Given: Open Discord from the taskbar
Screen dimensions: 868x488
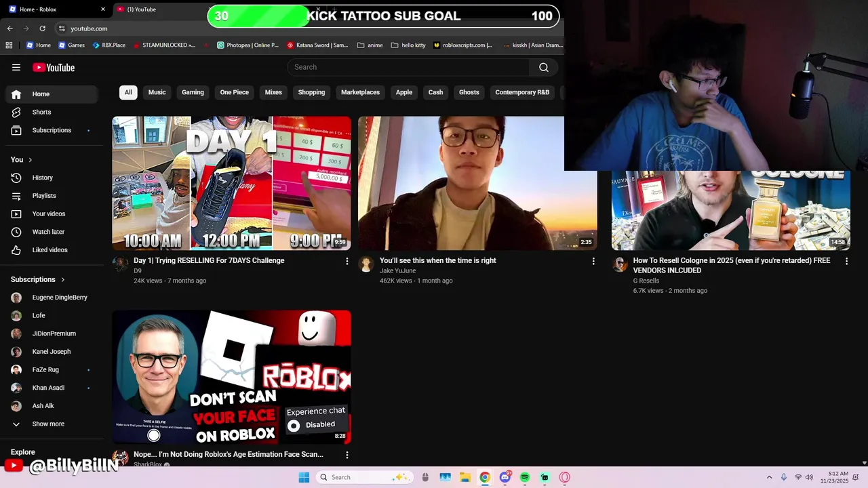Looking at the screenshot, I should click(505, 477).
